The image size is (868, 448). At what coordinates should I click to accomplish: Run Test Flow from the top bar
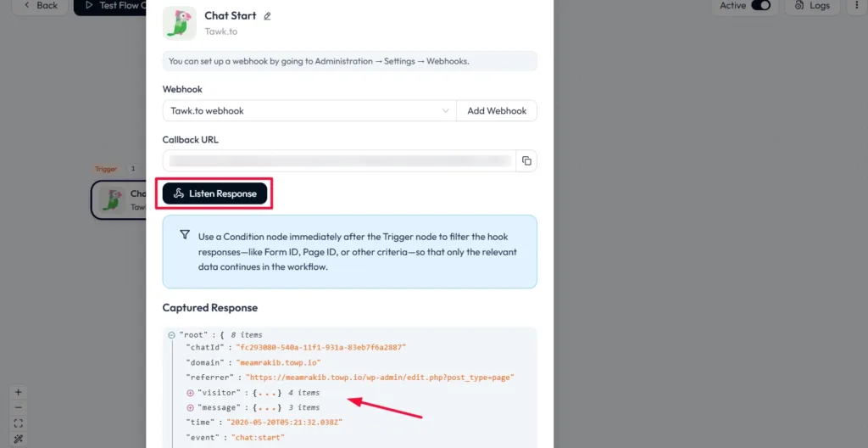click(x=109, y=6)
